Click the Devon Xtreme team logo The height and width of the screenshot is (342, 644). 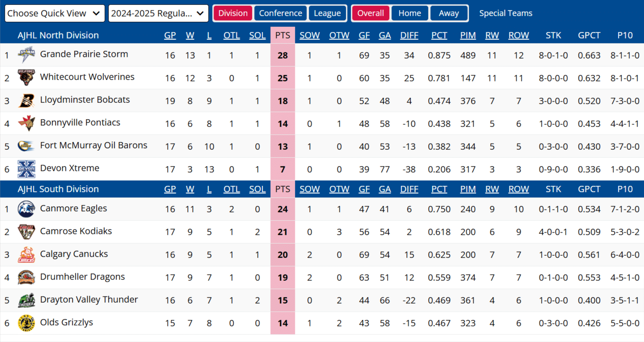26,169
